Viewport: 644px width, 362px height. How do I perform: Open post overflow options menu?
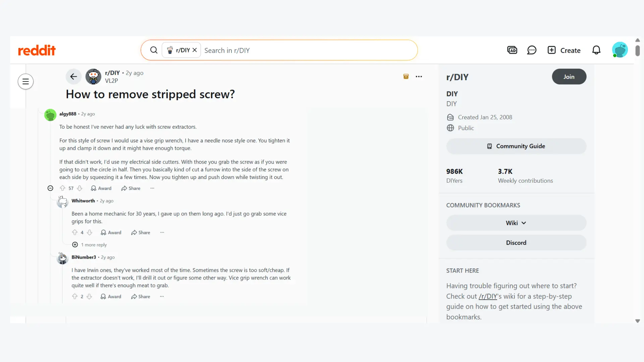[x=419, y=76]
